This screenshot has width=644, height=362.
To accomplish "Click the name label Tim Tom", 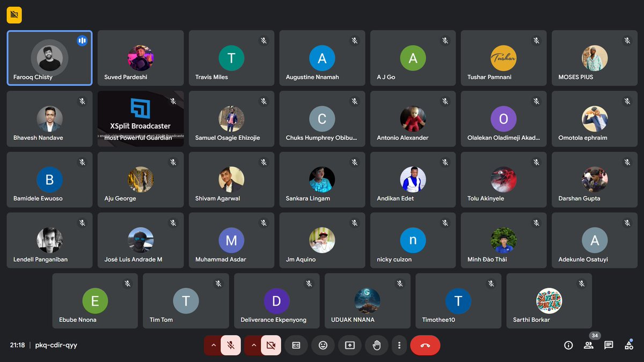I will click(x=161, y=320).
